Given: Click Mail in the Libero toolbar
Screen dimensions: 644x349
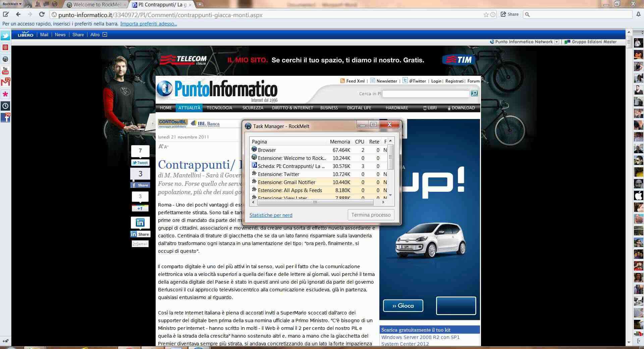Looking at the screenshot, I should (44, 35).
